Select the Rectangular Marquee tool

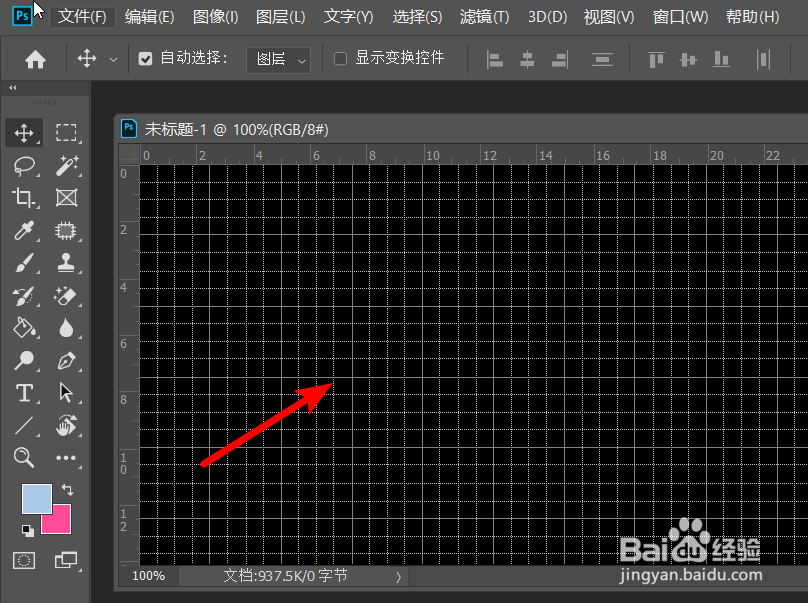(x=66, y=132)
